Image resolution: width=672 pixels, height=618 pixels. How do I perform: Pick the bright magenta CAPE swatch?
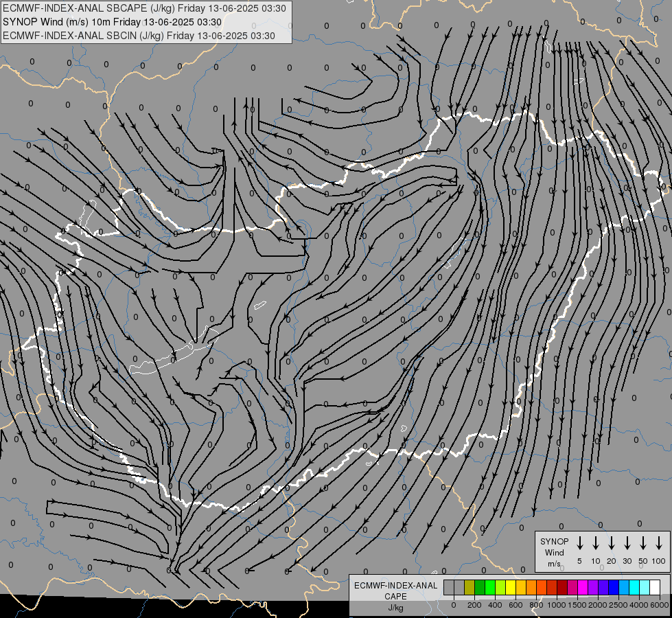click(583, 587)
